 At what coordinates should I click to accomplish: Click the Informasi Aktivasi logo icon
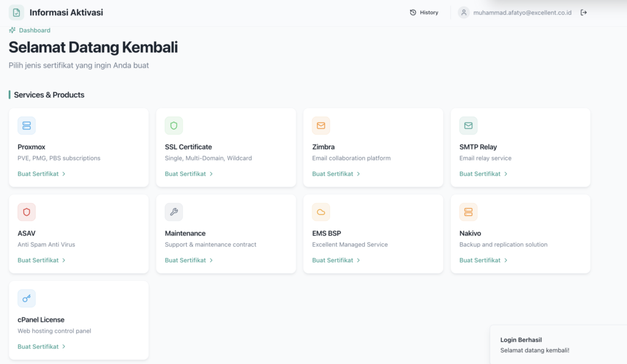click(17, 12)
